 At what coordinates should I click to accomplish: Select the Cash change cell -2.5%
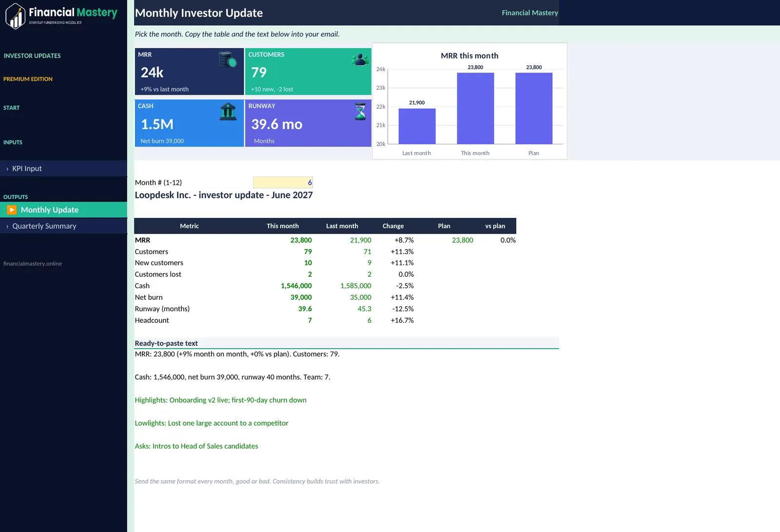coord(405,286)
